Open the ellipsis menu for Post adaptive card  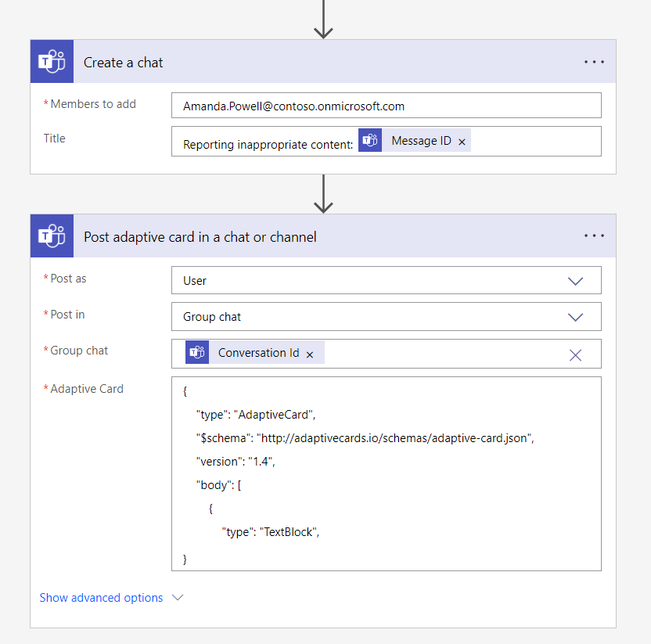pos(594,236)
